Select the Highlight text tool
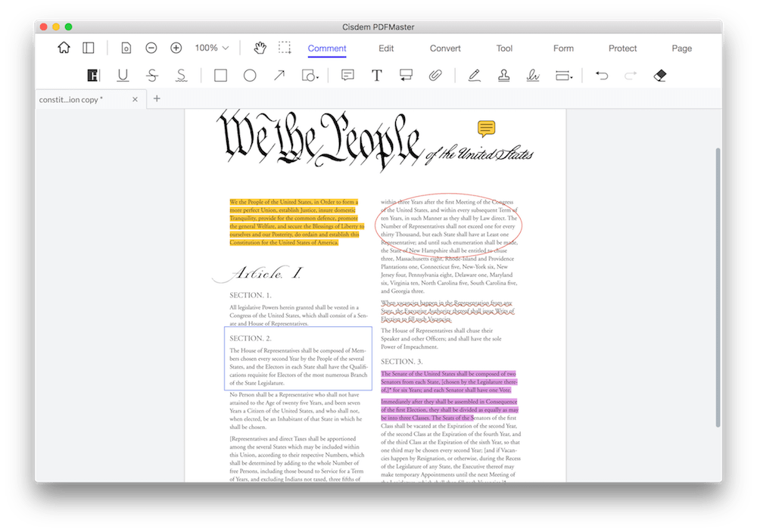The width and height of the screenshot is (757, 532). coord(92,76)
